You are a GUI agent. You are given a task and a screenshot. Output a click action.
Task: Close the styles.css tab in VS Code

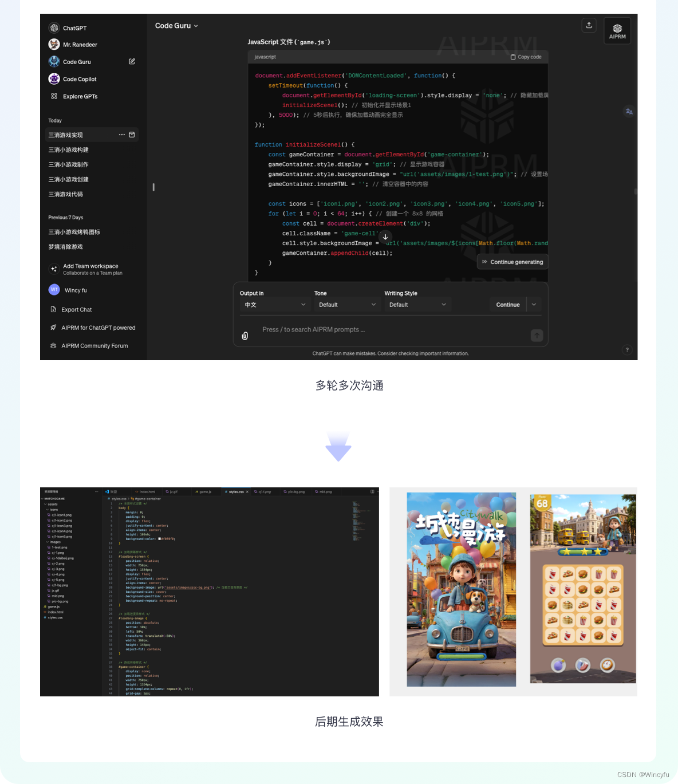coord(247,491)
